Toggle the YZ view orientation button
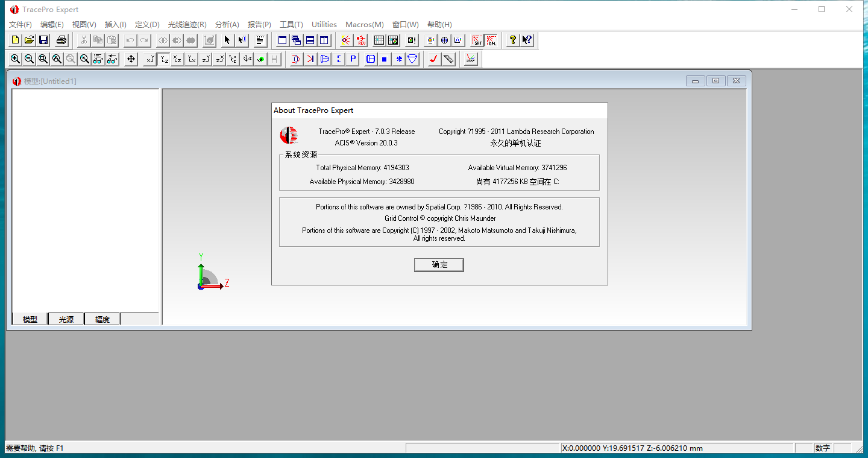Viewport: 868px width, 458px height. pyautogui.click(x=164, y=59)
